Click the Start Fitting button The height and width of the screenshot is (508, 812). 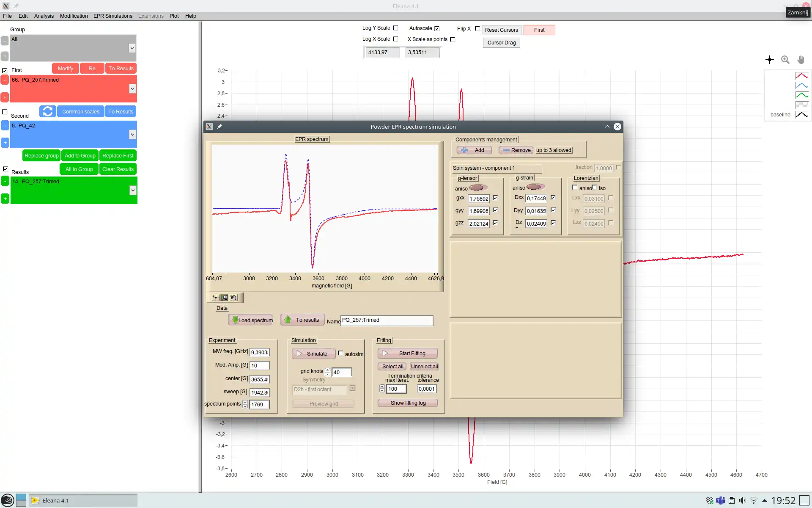[x=407, y=353]
